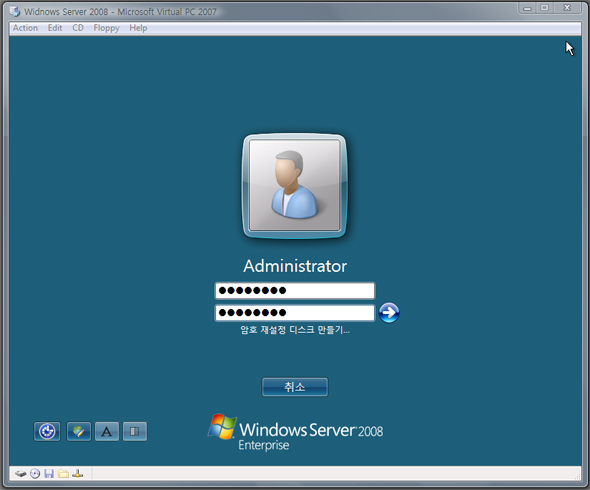This screenshot has height=490, width=590.
Task: Click the Administrator account name text
Action: click(295, 266)
